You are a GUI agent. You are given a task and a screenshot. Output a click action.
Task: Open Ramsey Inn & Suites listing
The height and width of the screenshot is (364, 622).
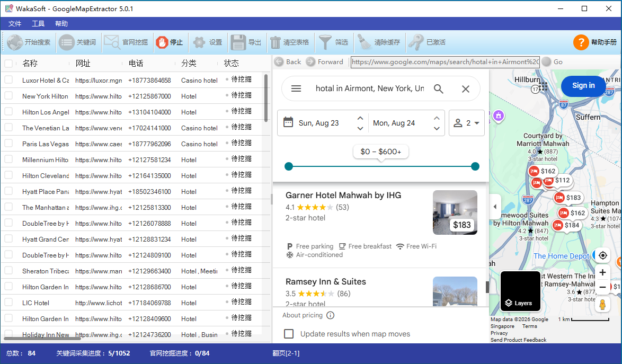326,281
